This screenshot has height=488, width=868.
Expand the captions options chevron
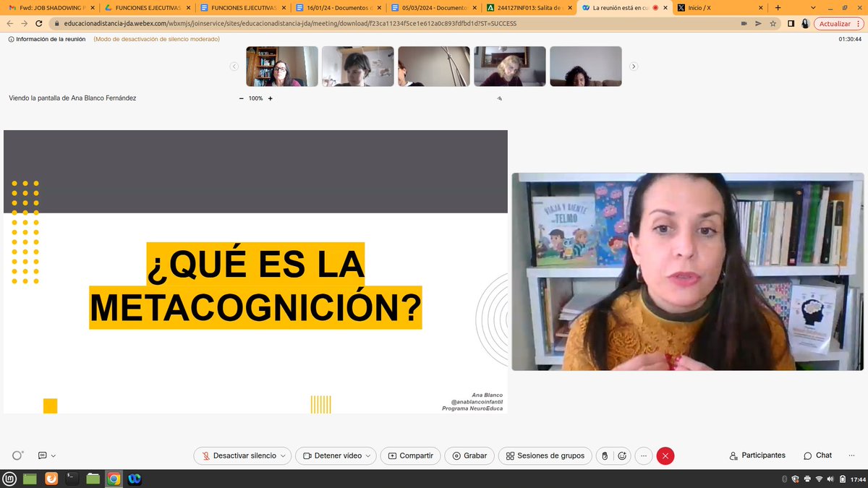pyautogui.click(x=54, y=456)
